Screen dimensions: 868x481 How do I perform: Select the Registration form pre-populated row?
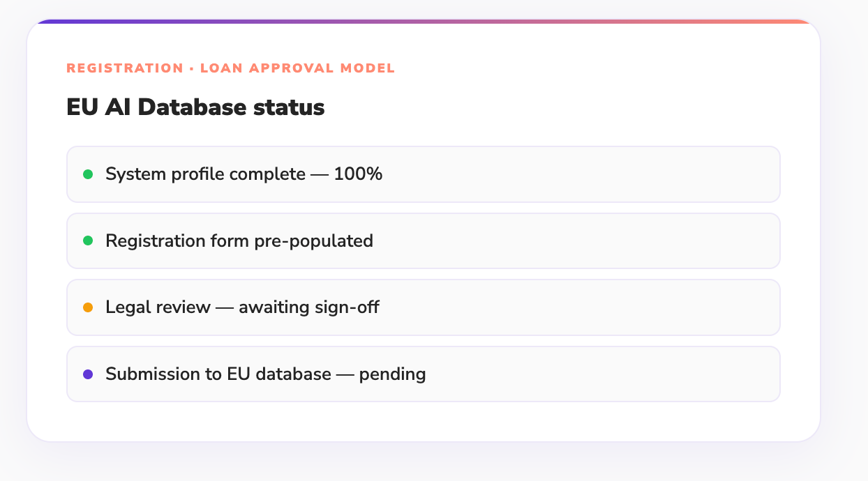[x=558, y=240]
